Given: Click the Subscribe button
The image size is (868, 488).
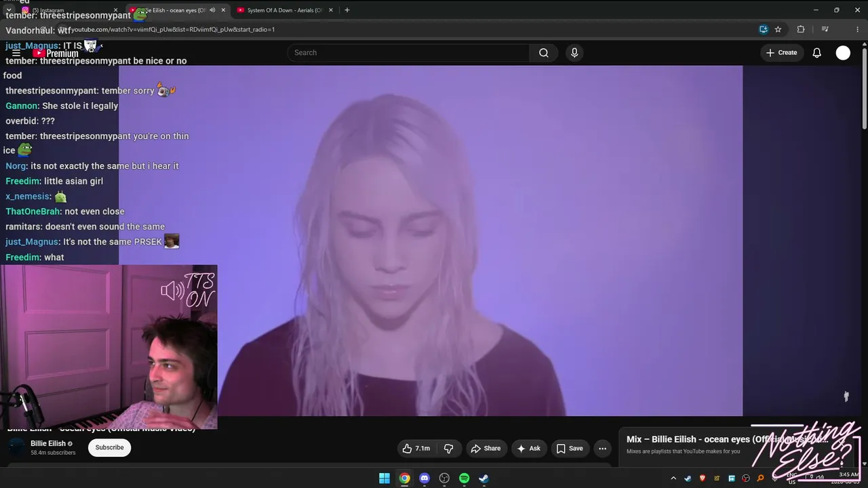Looking at the screenshot, I should [109, 447].
